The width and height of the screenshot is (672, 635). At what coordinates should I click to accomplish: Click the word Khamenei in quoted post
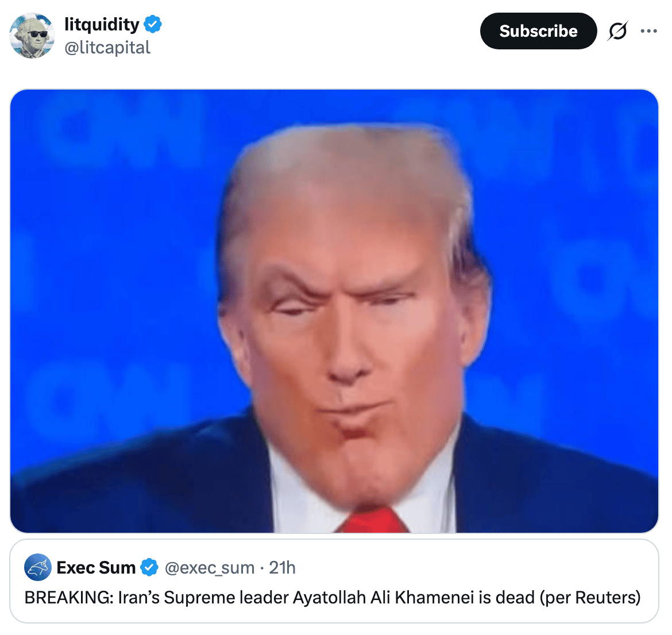pos(434,597)
